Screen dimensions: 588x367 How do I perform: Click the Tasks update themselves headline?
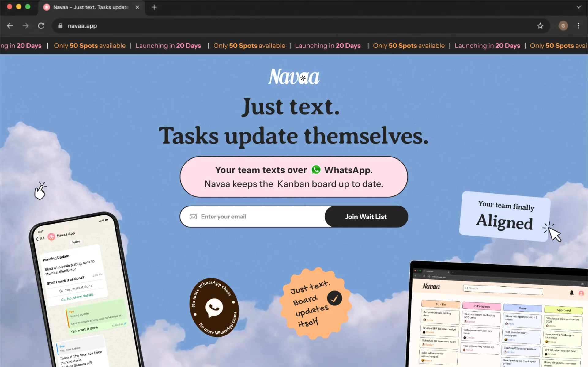293,136
